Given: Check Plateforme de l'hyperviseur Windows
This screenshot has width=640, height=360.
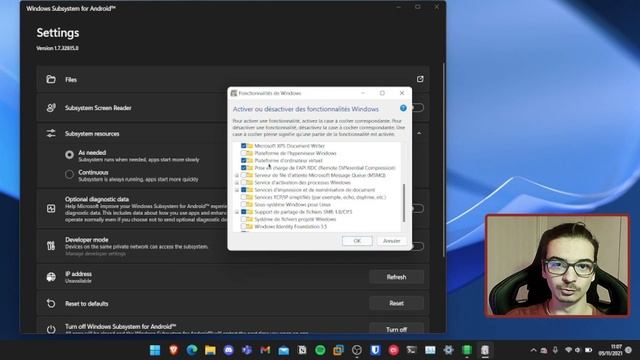Looking at the screenshot, I should 243,153.
